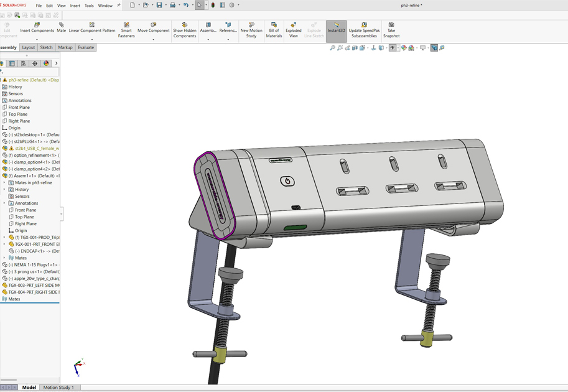Toggle the rebuild traffic light icon
The width and height of the screenshot is (568, 392).
point(213,6)
